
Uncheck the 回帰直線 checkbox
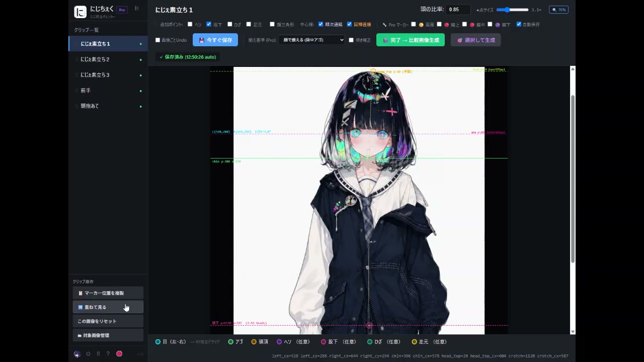click(x=350, y=24)
